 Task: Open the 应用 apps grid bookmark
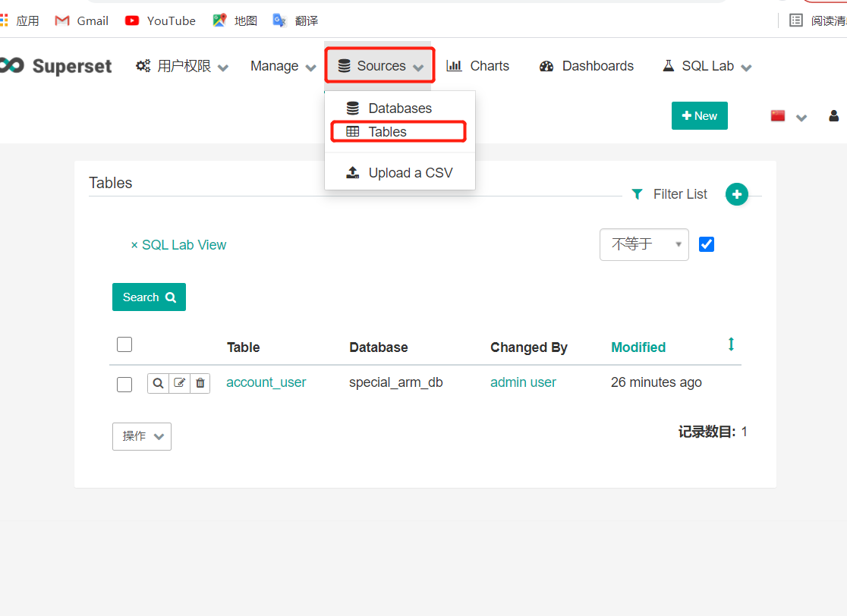[20, 20]
